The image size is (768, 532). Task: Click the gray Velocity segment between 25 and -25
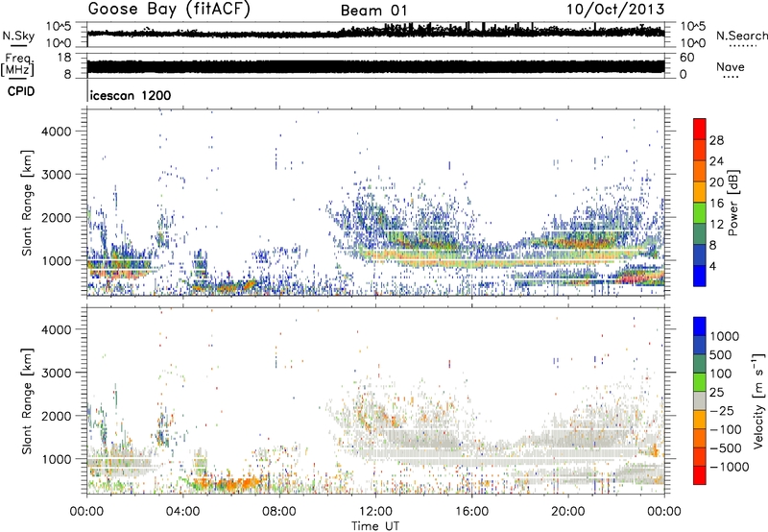pos(700,400)
